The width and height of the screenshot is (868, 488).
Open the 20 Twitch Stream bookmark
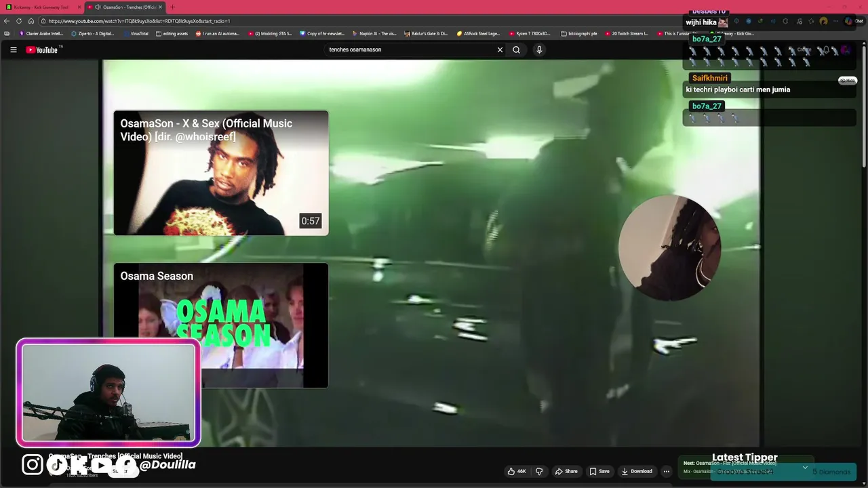627,33
